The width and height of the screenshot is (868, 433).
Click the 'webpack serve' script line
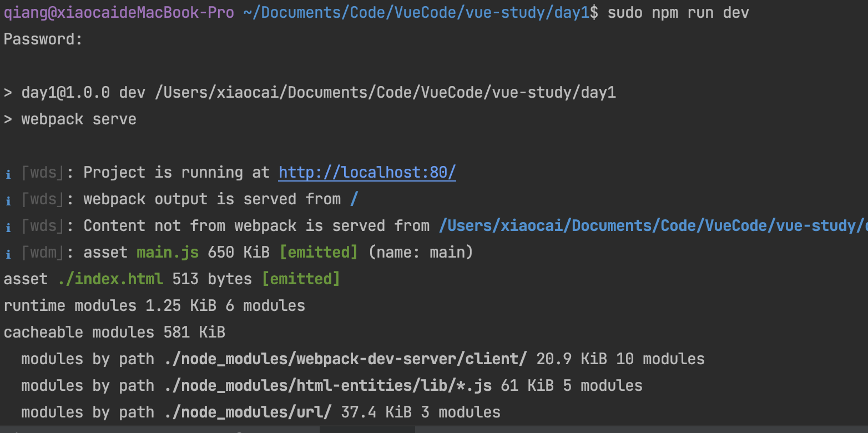78,119
